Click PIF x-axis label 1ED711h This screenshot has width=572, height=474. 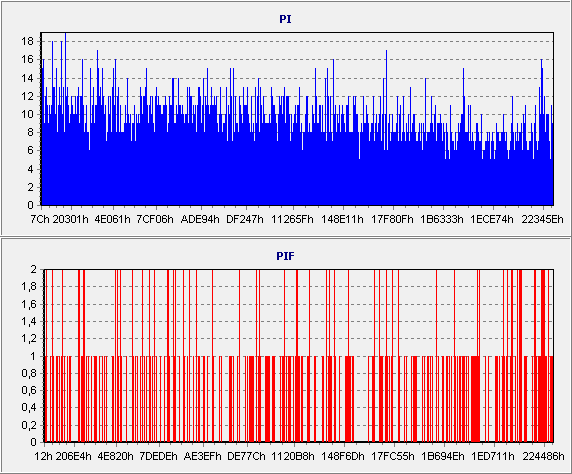493,456
